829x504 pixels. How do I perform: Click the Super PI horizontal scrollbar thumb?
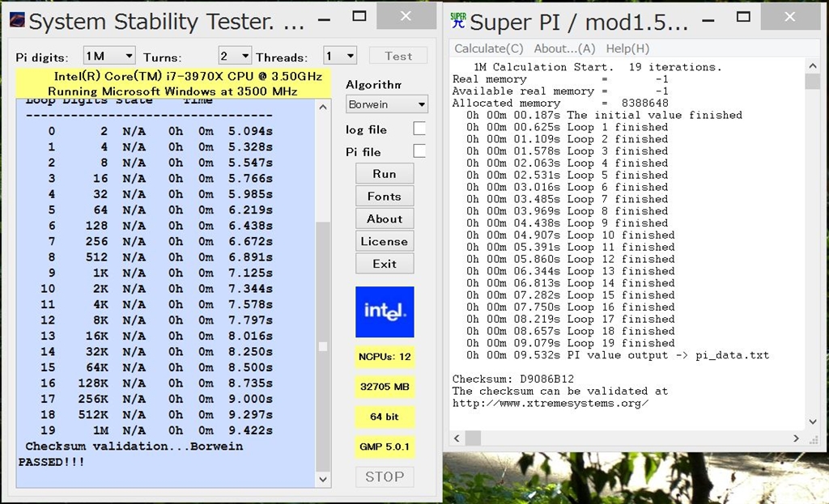tap(473, 438)
